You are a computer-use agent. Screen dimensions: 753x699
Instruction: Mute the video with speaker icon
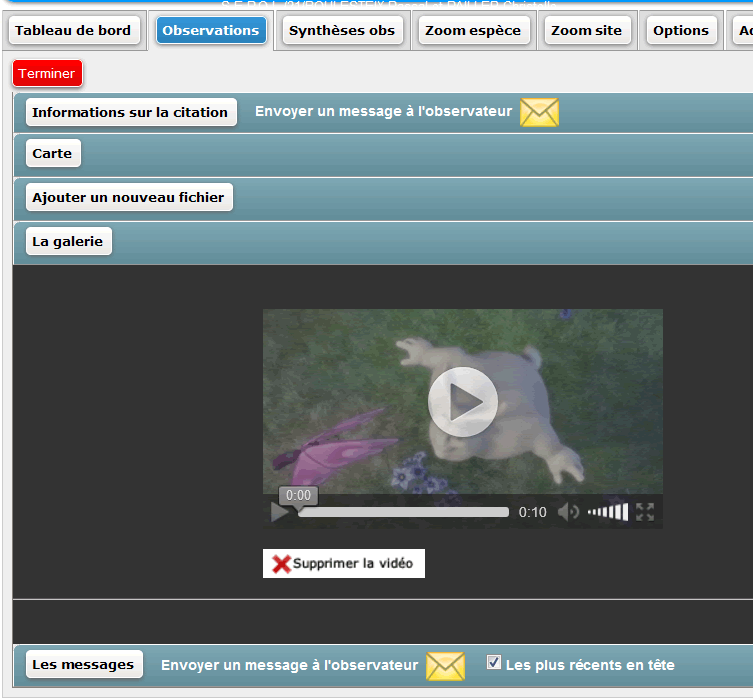(x=568, y=512)
